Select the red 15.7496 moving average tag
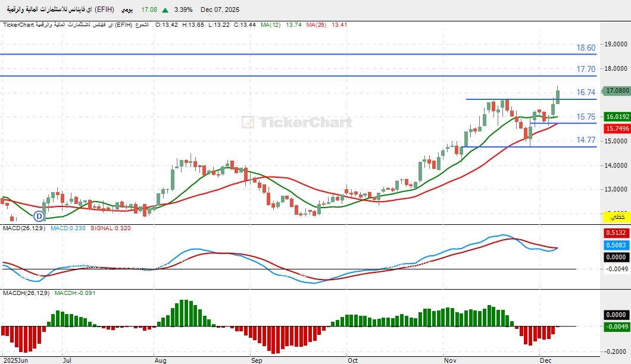The height and width of the screenshot is (364, 631). click(x=616, y=128)
